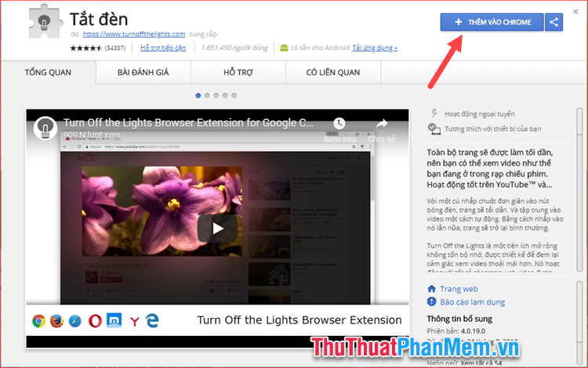This screenshot has height=368, width=588.
Task: Open the turnoffthelights.com link
Action: pyautogui.click(x=134, y=34)
